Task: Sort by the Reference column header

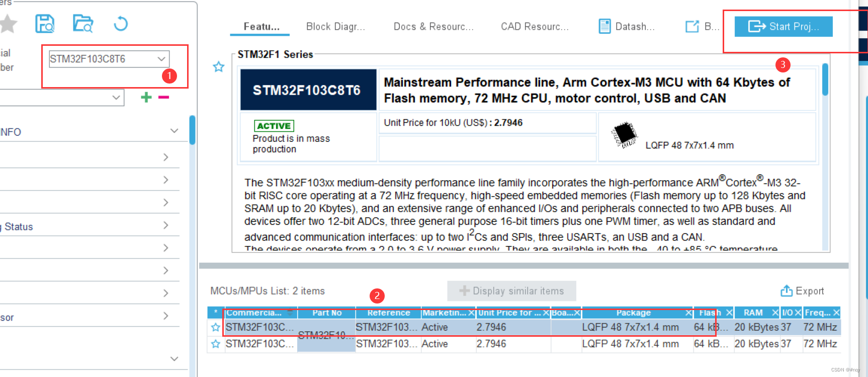Action: coord(388,313)
